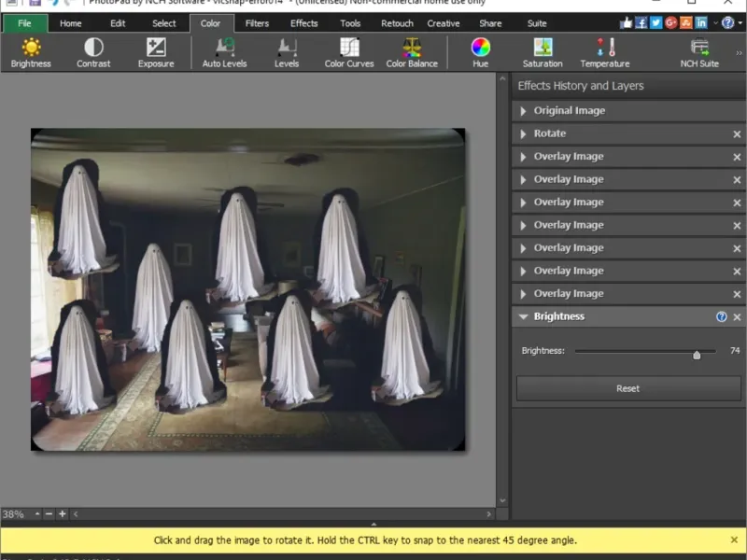Image resolution: width=747 pixels, height=560 pixels.
Task: Click the thumbs-up Like icon
Action: [626, 22]
